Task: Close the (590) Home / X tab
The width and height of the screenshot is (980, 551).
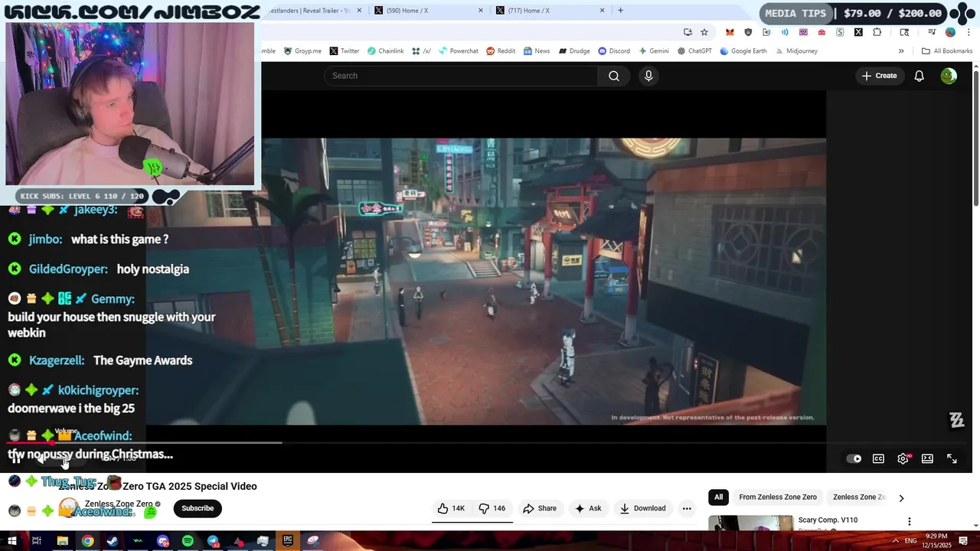Action: pos(481,11)
